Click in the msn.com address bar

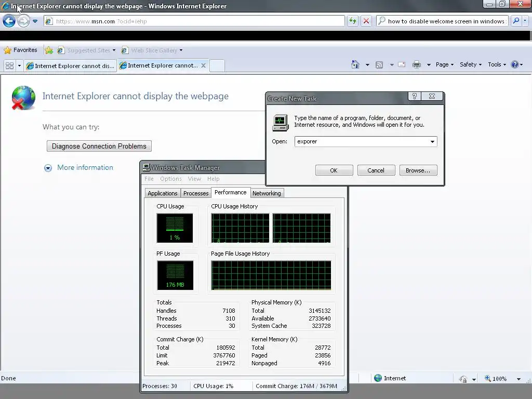[x=194, y=21]
